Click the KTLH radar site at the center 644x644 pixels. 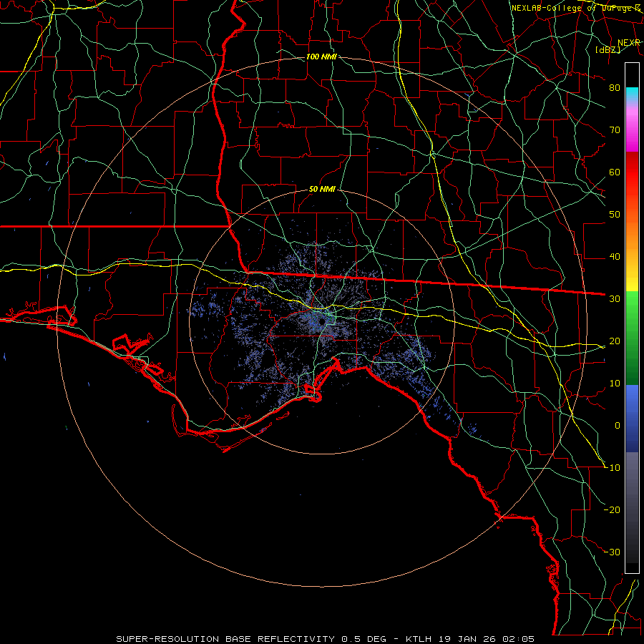coord(321,321)
